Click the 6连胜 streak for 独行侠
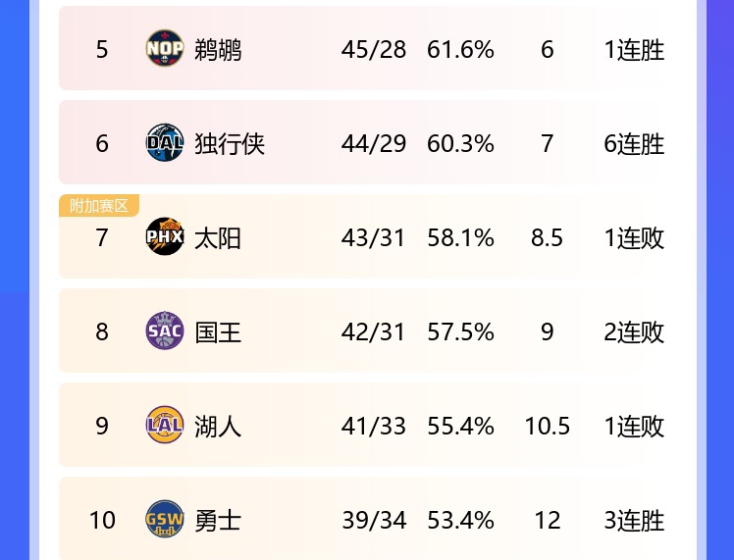734x560 pixels. (634, 143)
